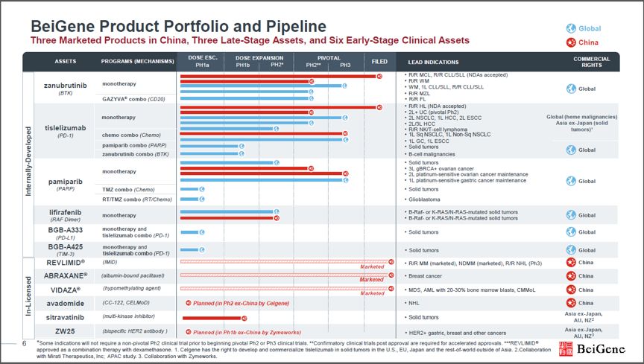Click the China icon in VIDAZA row
644x364 pixels.
point(571,290)
